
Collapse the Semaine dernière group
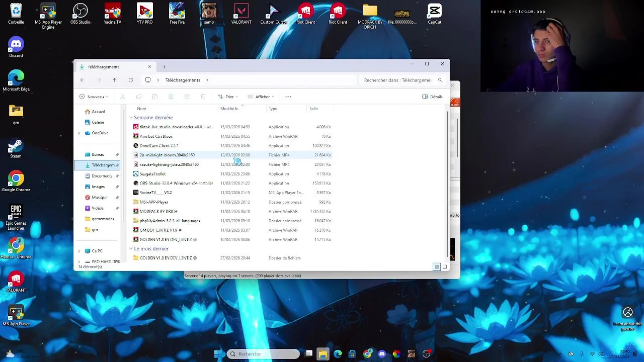131,118
